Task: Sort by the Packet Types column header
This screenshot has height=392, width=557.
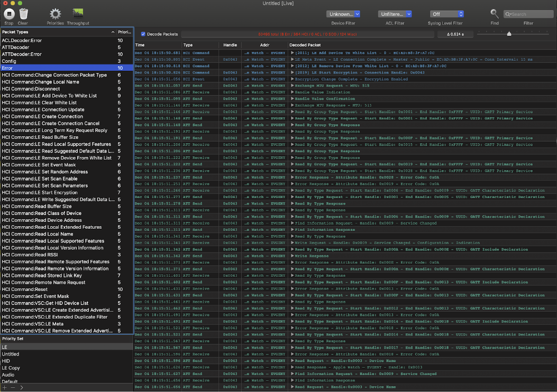Action: tap(58, 32)
